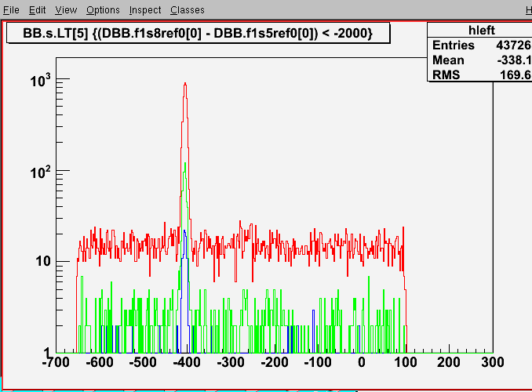Open the File menu

pos(11,10)
